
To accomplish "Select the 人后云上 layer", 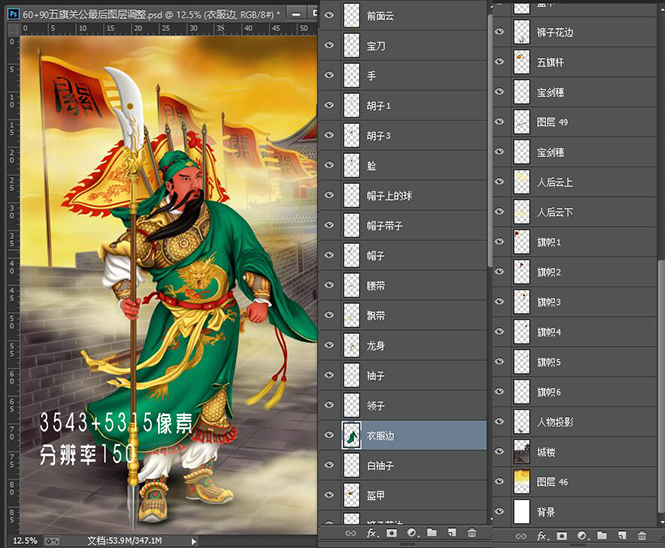I will pyautogui.click(x=575, y=182).
